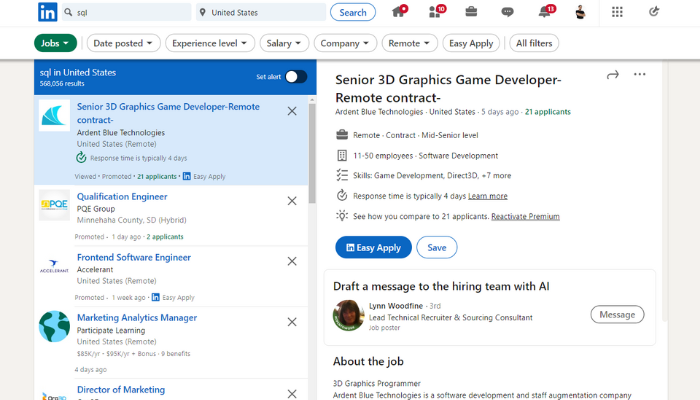
Task: Click the job list scrollbar
Action: click(312, 152)
